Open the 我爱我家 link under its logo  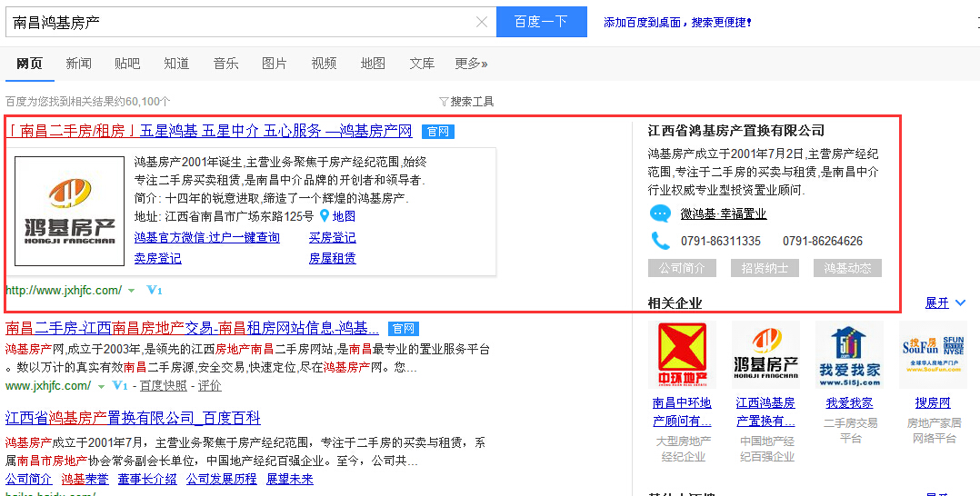click(849, 403)
